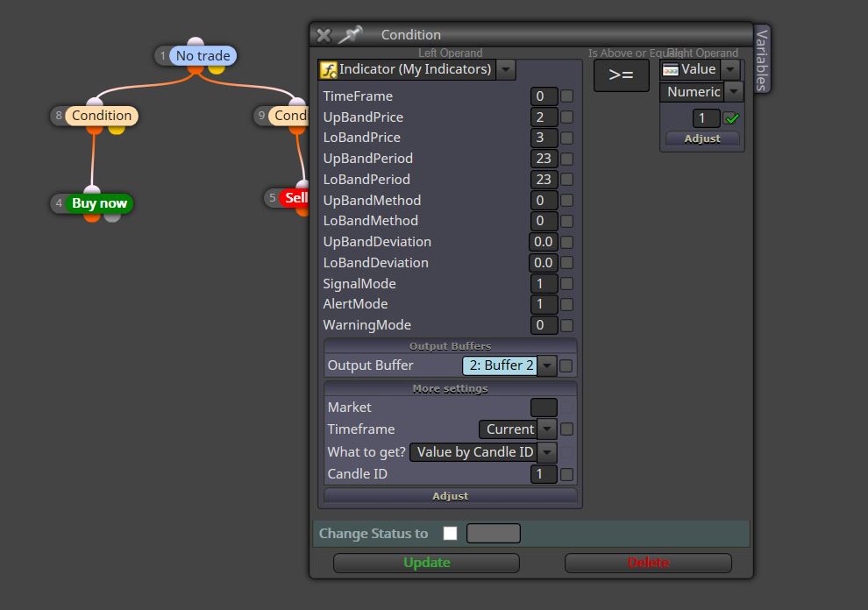
Task: Click the >= operator button
Action: 621,74
